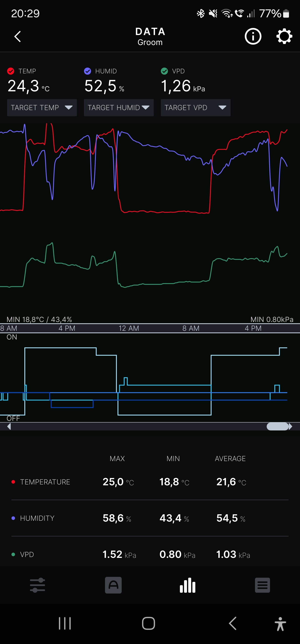Open the info circle icon
This screenshot has height=644, width=300.
point(253,36)
